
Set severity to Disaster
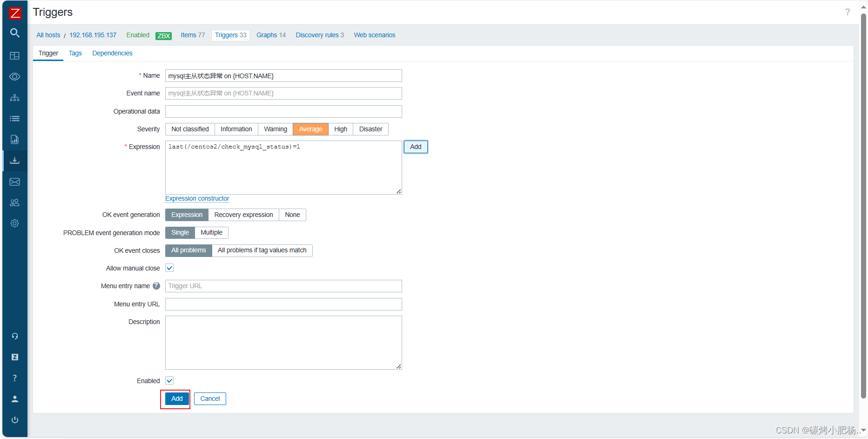point(370,129)
